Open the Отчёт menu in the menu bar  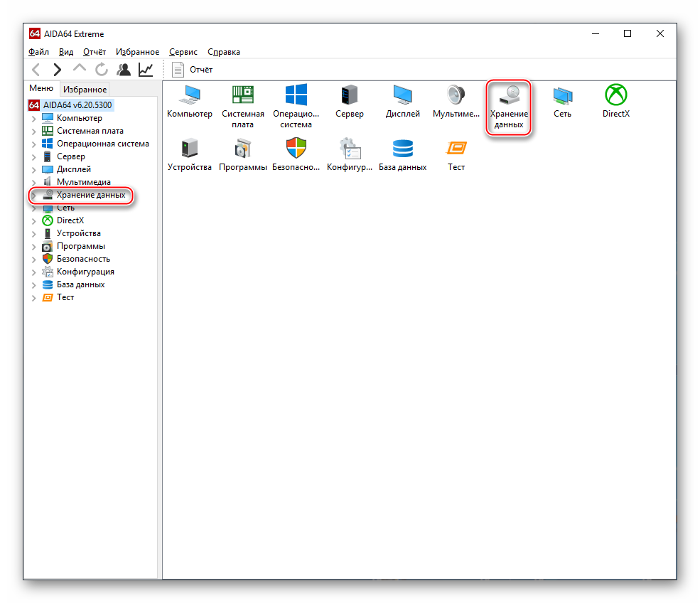click(95, 52)
